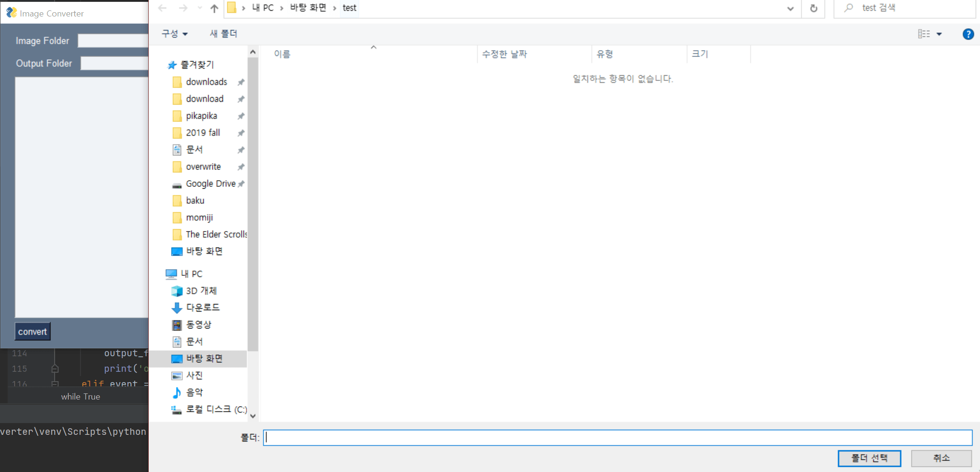
Task: Open recent locations dropdown beside forward arrow
Action: [199, 8]
